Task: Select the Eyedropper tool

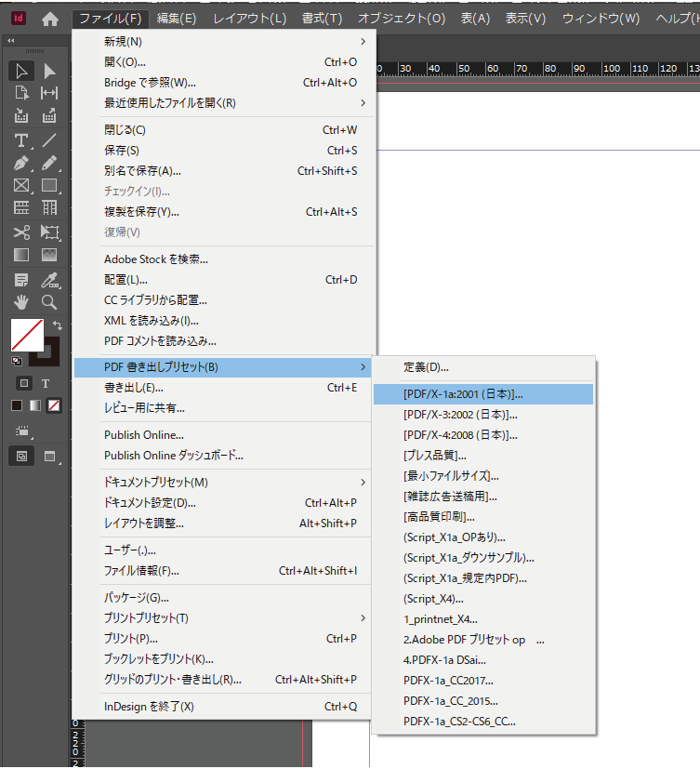Action: 49,280
